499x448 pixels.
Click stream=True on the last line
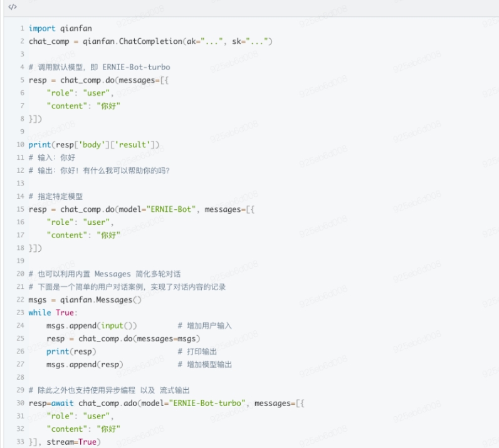pyautogui.click(x=72, y=442)
